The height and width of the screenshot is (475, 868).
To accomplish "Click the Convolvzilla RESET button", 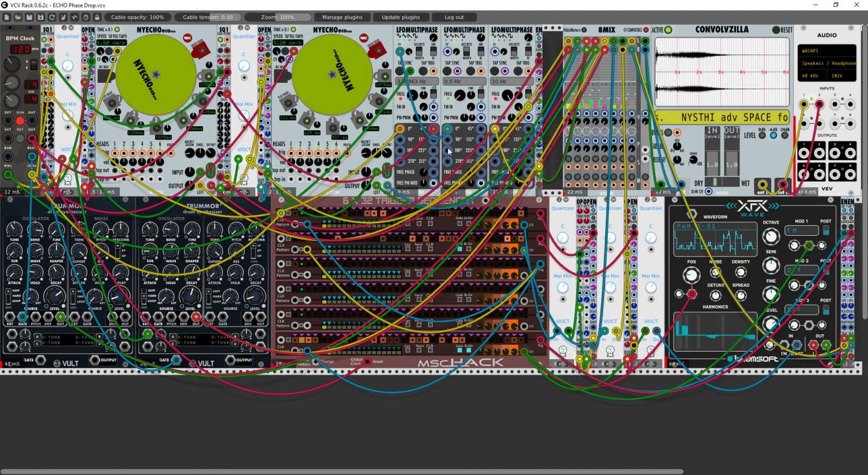I will pyautogui.click(x=777, y=30).
